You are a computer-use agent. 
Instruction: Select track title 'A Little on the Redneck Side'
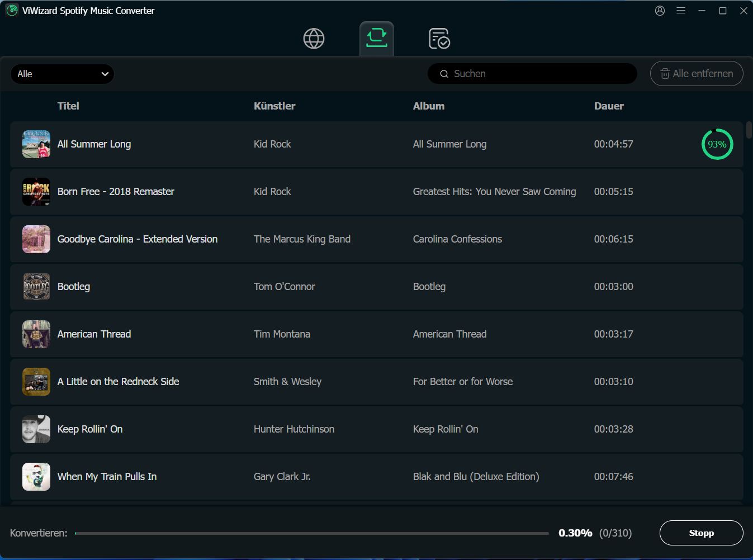click(118, 382)
